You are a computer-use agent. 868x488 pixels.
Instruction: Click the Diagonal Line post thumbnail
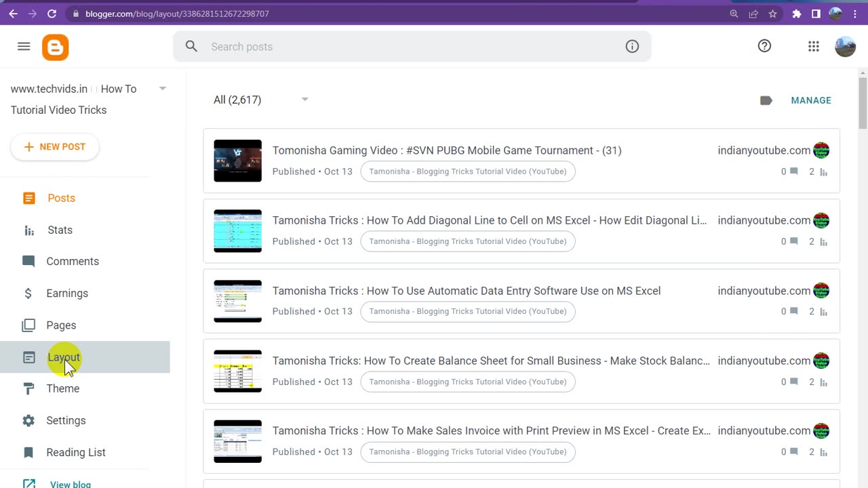[237, 231]
